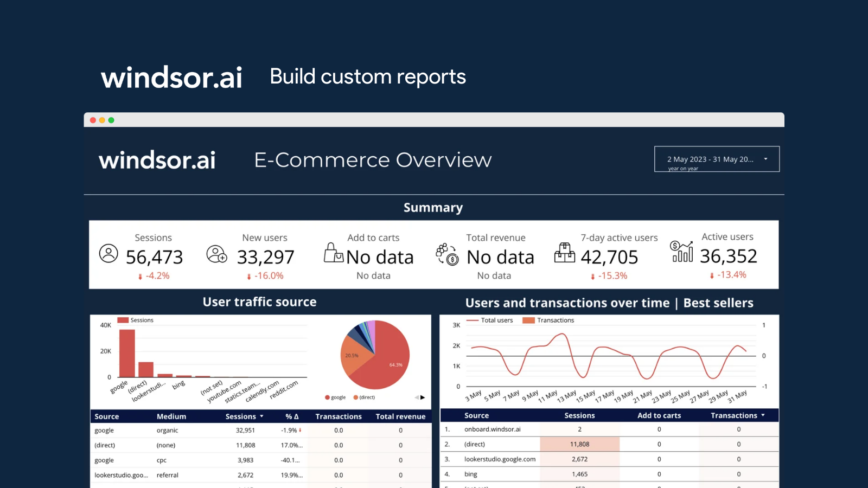Click the onboard.windsor.ai source row
Image resolution: width=868 pixels, height=488 pixels.
[492, 429]
